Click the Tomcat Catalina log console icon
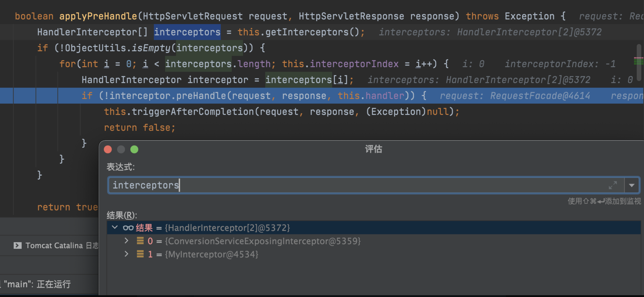Viewport: 644px width, 297px height. pos(17,245)
